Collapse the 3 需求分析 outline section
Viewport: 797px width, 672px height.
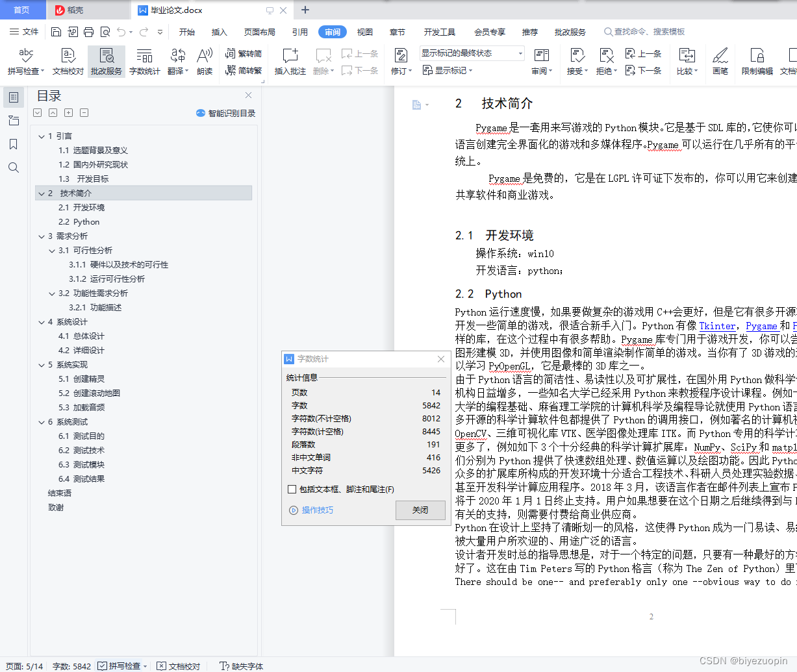(x=42, y=236)
